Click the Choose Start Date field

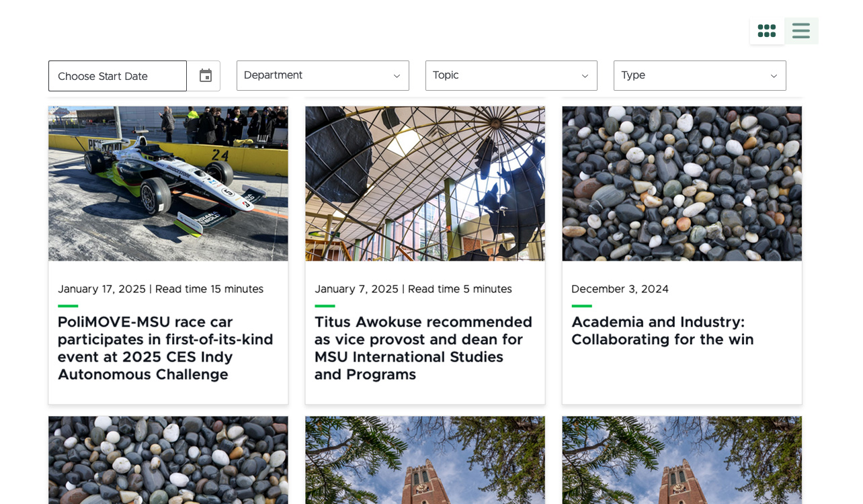pyautogui.click(x=118, y=76)
